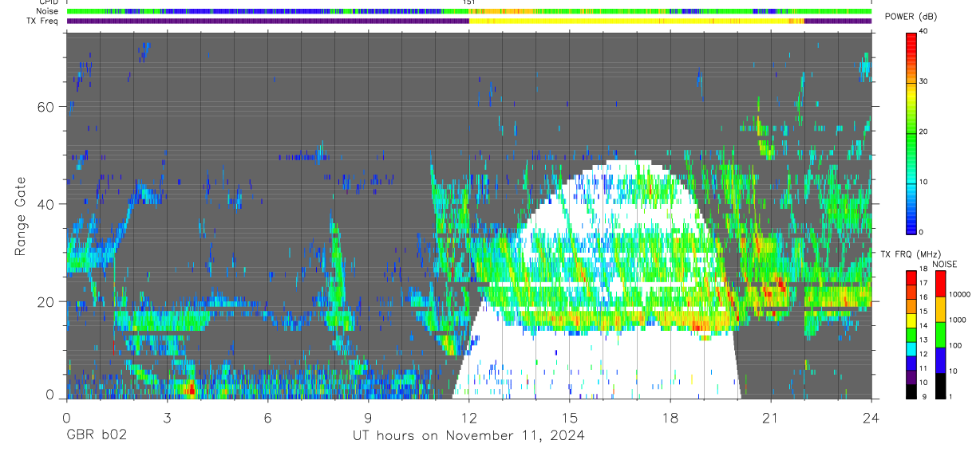Click the 30 tick on POWER colorbar
This screenshot has width=980, height=452.
point(922,81)
